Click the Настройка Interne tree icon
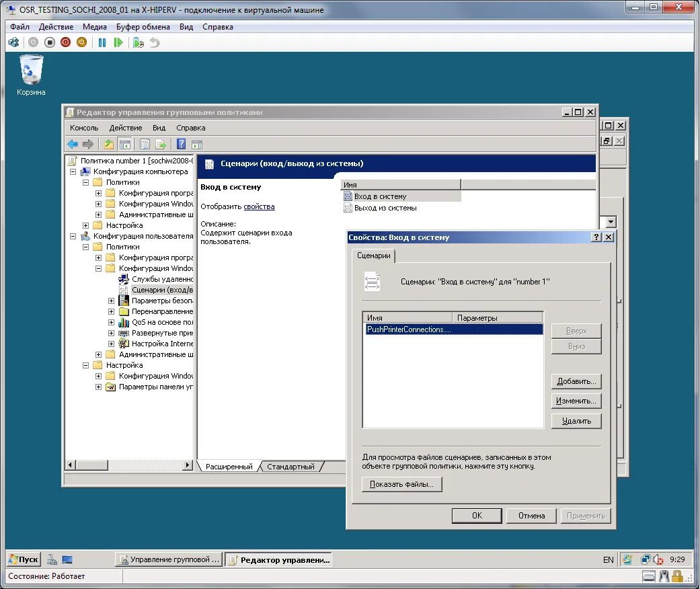Screen dimensions: 700x589 click(x=124, y=344)
